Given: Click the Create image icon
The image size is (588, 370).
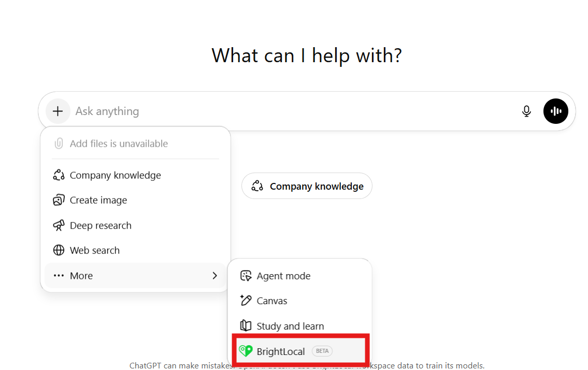Looking at the screenshot, I should tap(59, 200).
